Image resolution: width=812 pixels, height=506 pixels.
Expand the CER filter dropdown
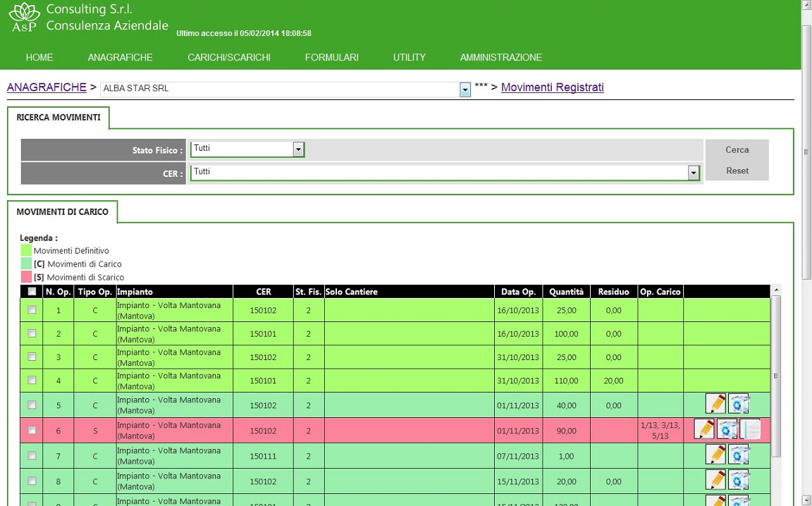click(x=694, y=173)
